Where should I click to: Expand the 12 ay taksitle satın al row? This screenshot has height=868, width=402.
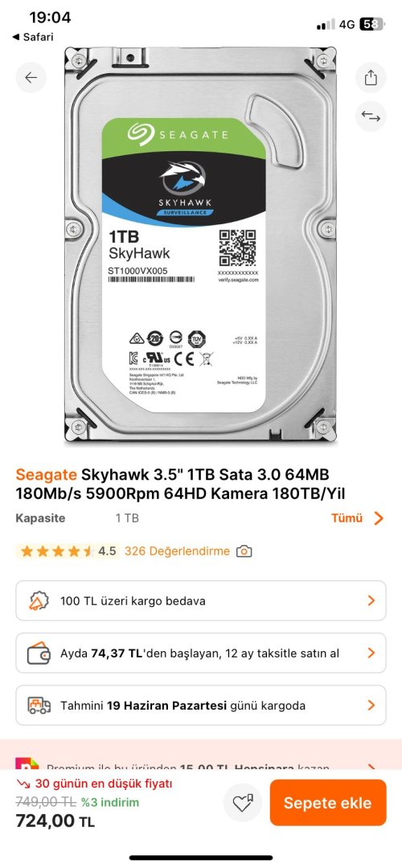coord(201,653)
